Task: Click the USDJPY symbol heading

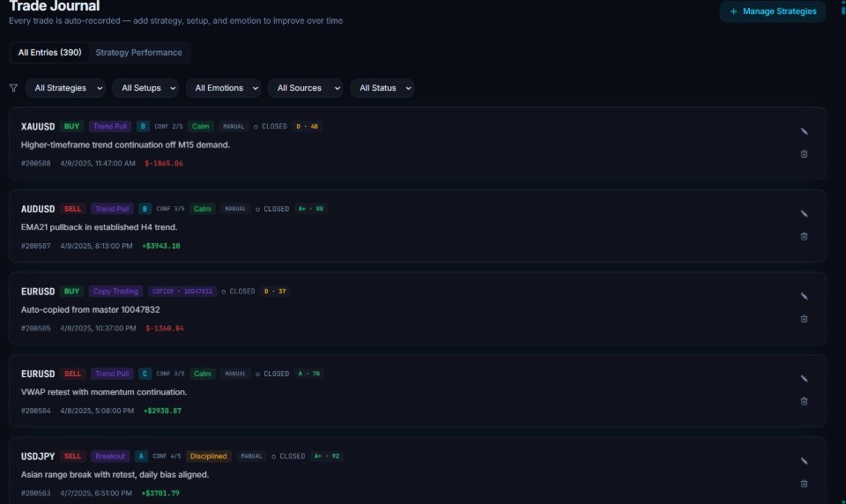Action: 38,456
